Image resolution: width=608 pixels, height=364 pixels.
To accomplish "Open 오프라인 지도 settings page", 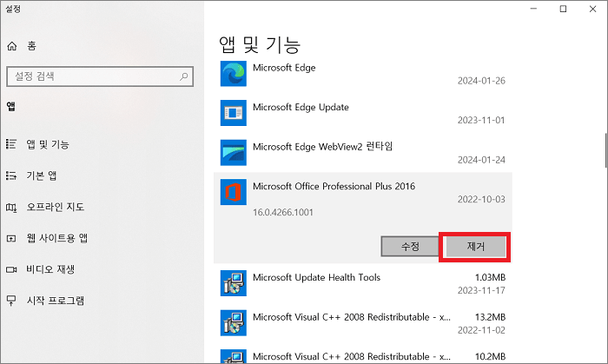I will tap(56, 207).
